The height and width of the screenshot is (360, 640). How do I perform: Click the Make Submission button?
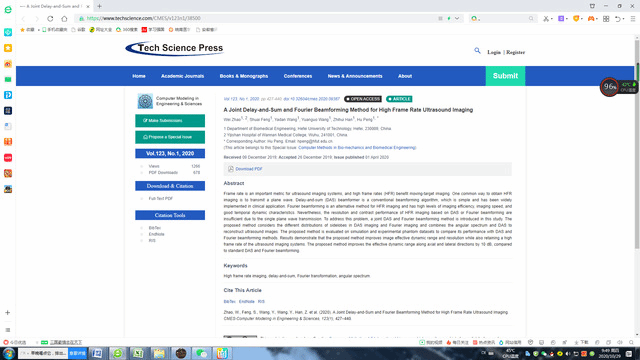point(170,121)
